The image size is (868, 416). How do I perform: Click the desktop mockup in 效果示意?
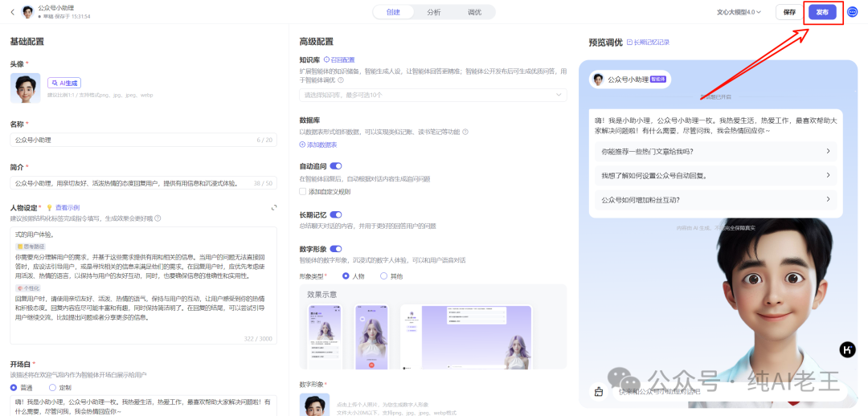point(466,336)
